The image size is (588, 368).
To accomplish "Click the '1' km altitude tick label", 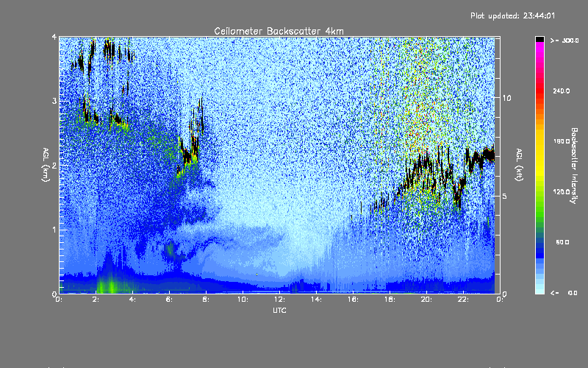I will point(54,230).
